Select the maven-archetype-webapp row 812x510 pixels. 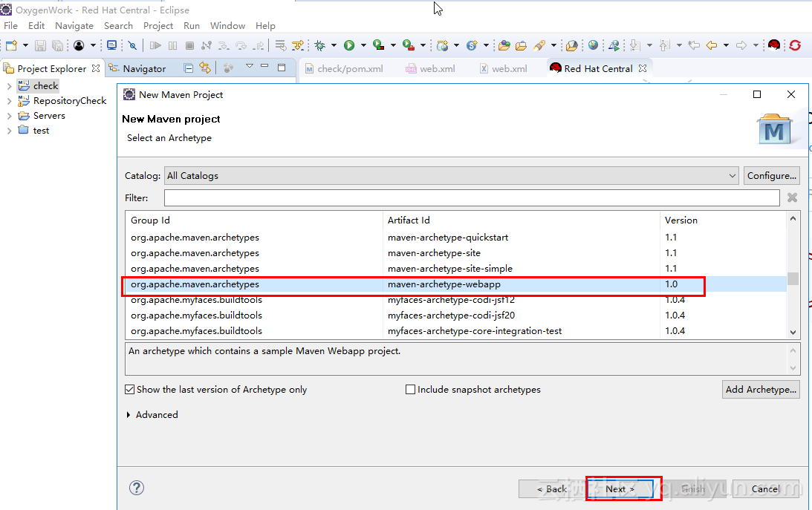pyautogui.click(x=455, y=284)
